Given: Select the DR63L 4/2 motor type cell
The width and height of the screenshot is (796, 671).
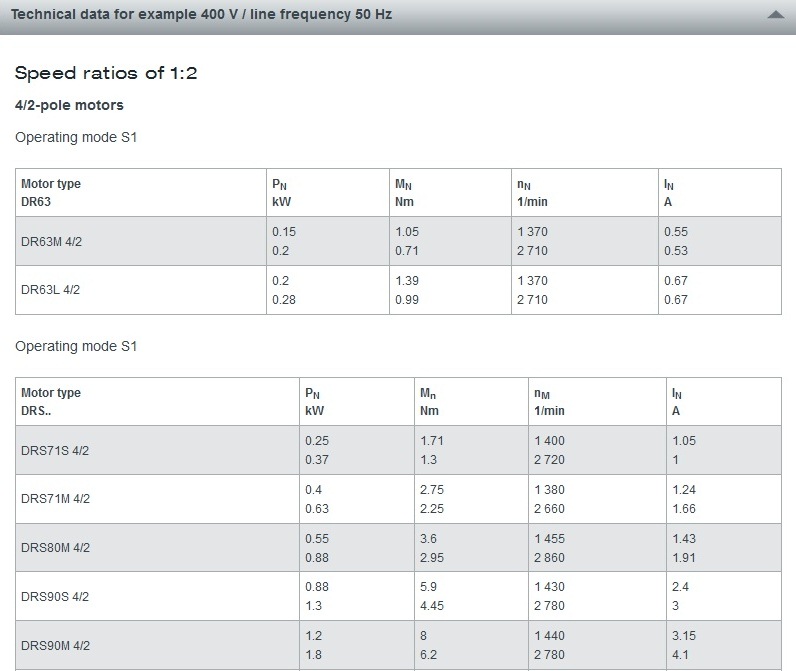Looking at the screenshot, I should click(50, 290).
